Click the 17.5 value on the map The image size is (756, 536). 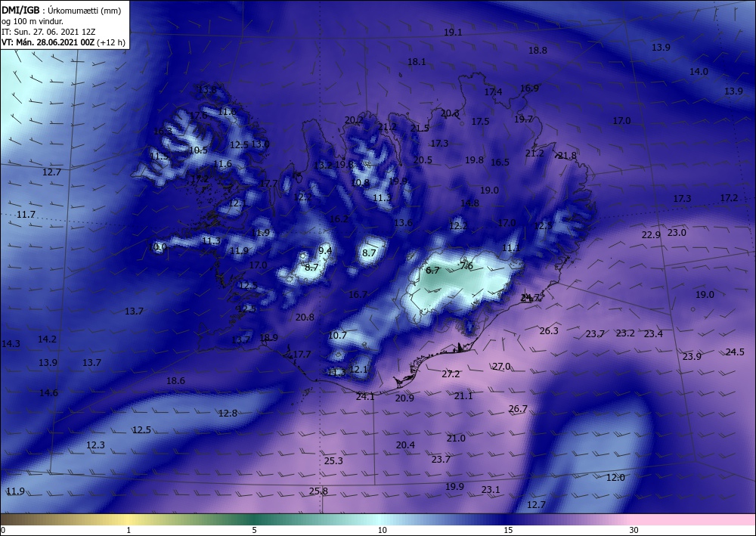pos(480,122)
